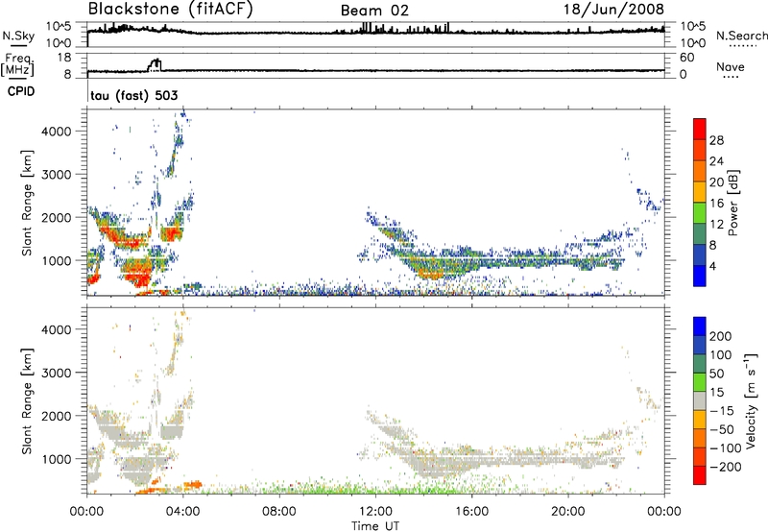Click the 'Beam 02' label

click(374, 11)
